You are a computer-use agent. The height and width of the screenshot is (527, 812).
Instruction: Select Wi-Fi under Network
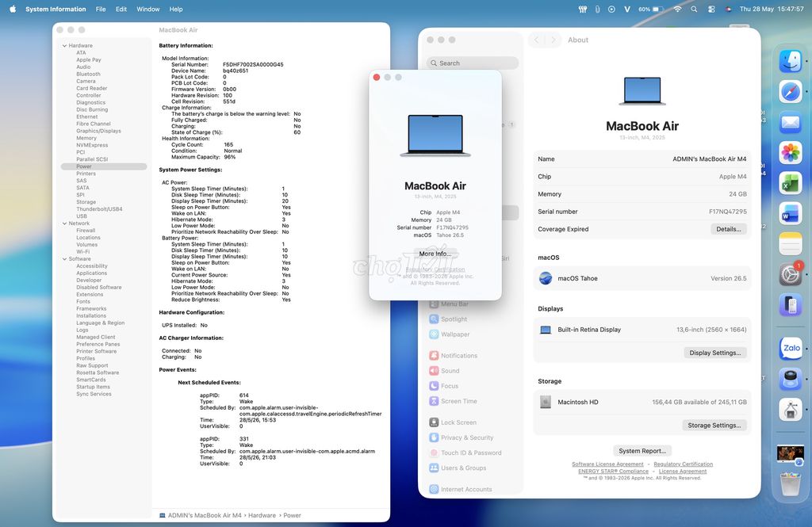82,251
